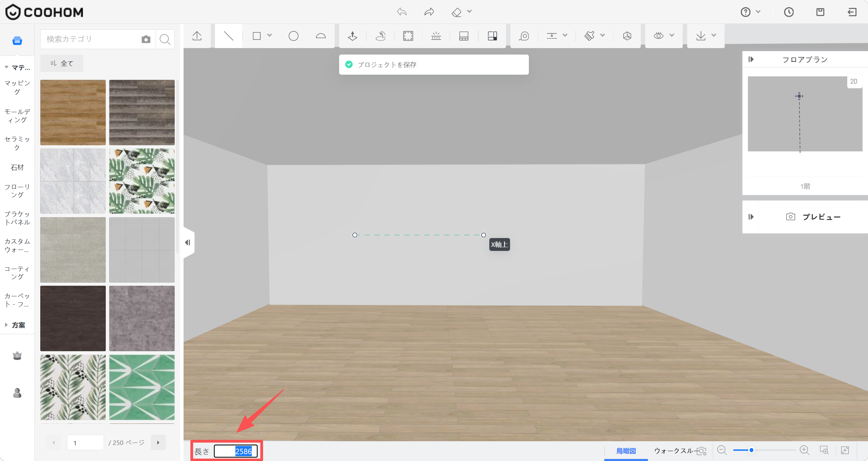
Task: Collapse the フロアプラン panel
Action: [751, 59]
